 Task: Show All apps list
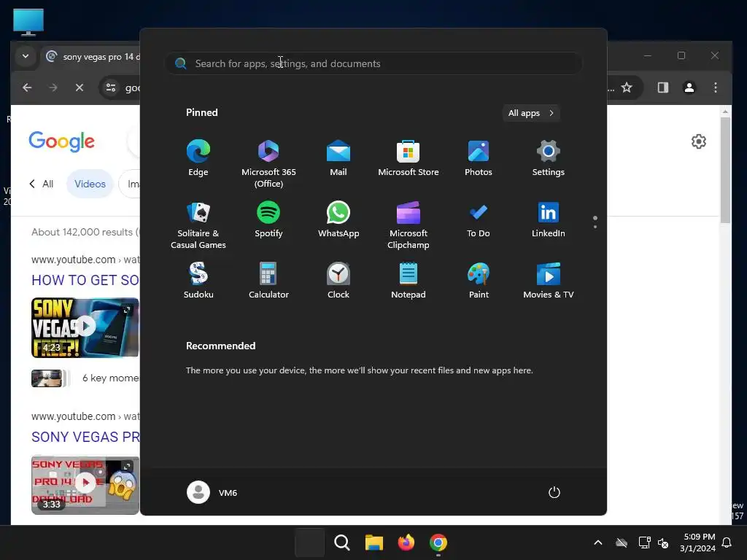point(531,113)
